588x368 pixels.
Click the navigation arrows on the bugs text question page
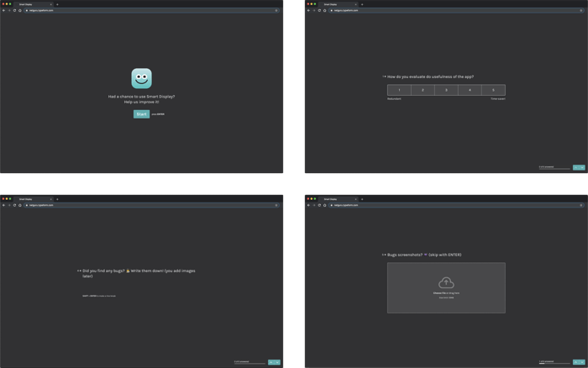coord(274,362)
